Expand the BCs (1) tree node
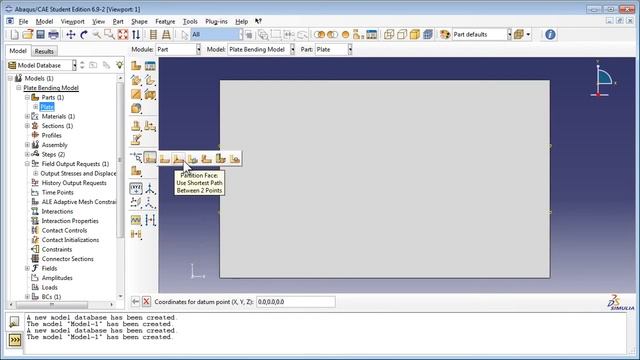640x360 pixels. point(27,297)
